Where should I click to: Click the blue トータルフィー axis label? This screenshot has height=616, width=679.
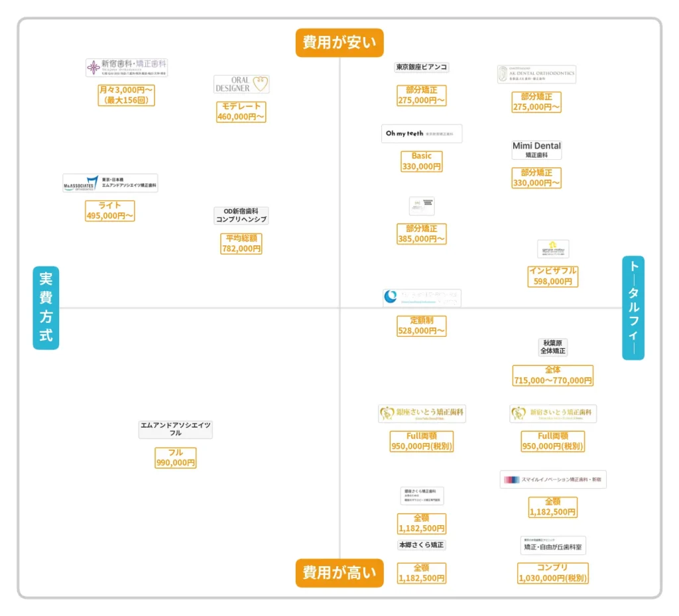pos(633,308)
